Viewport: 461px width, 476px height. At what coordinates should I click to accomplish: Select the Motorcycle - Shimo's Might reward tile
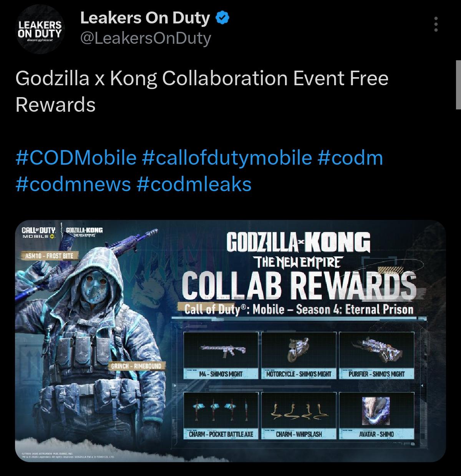[299, 355]
